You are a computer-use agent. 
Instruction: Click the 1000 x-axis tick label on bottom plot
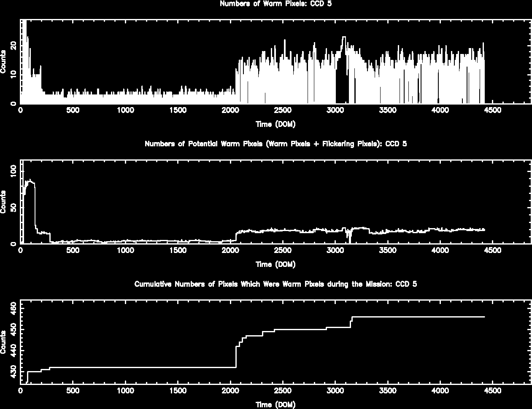pyautogui.click(x=126, y=391)
